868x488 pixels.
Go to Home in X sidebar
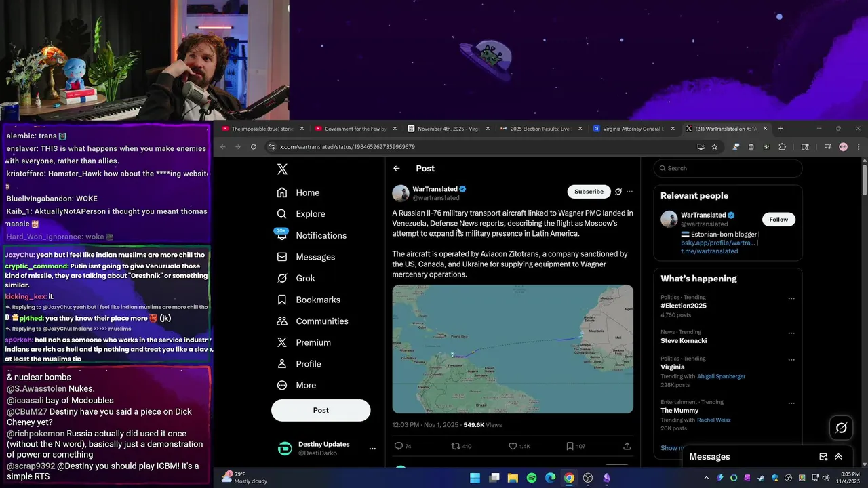click(298, 192)
